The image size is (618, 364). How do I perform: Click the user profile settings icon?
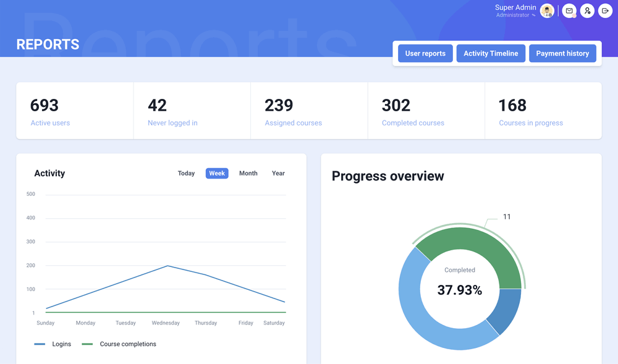click(587, 11)
